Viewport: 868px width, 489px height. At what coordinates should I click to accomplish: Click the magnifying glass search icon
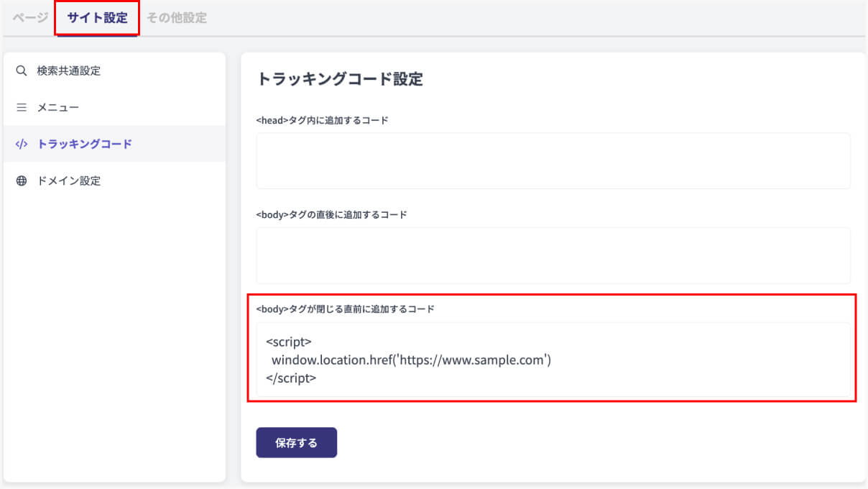tap(21, 71)
